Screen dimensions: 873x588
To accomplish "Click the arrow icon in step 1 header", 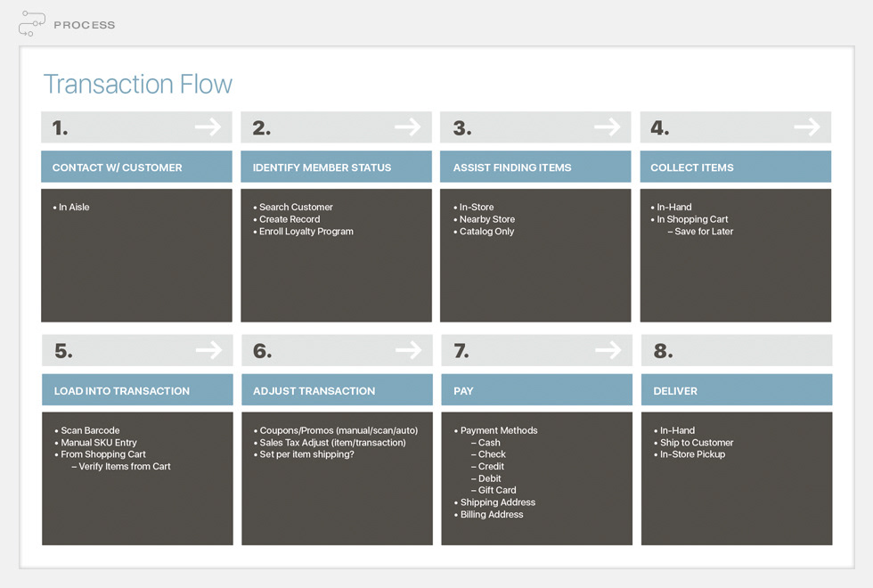I will pos(208,127).
